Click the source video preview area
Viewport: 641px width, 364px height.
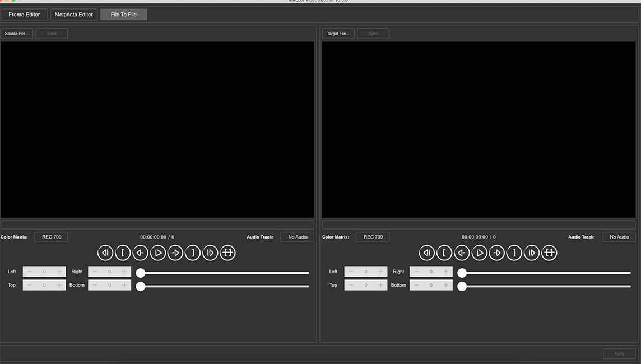157,130
